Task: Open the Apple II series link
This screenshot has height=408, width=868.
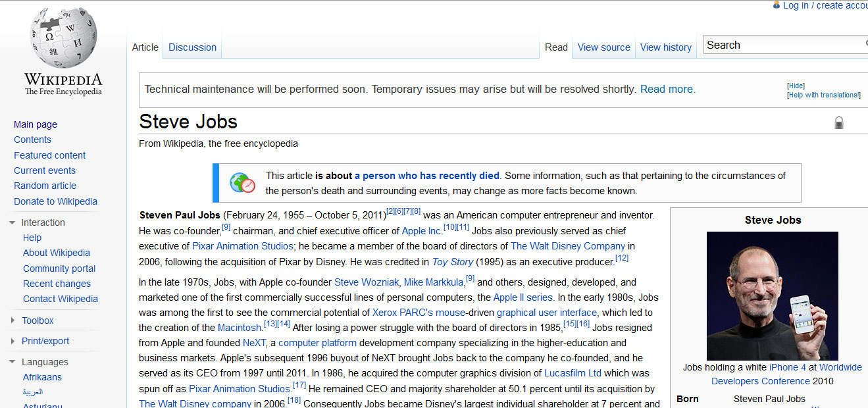Action: (x=523, y=297)
